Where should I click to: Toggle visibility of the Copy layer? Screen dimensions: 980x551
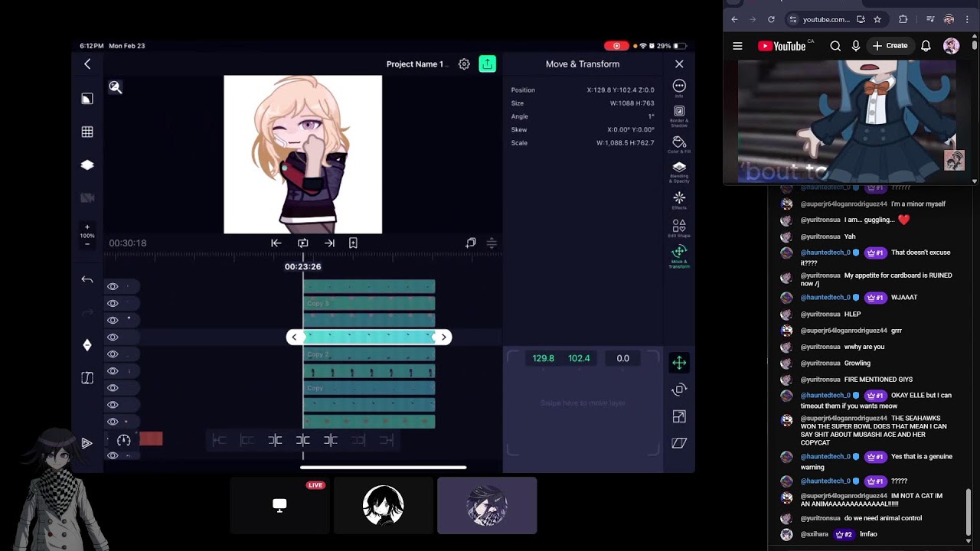coord(113,388)
